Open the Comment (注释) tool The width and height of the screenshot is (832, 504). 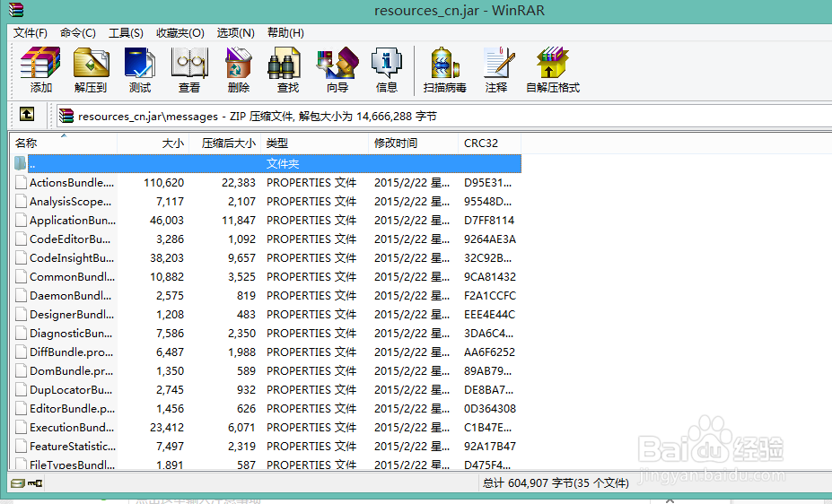(497, 69)
